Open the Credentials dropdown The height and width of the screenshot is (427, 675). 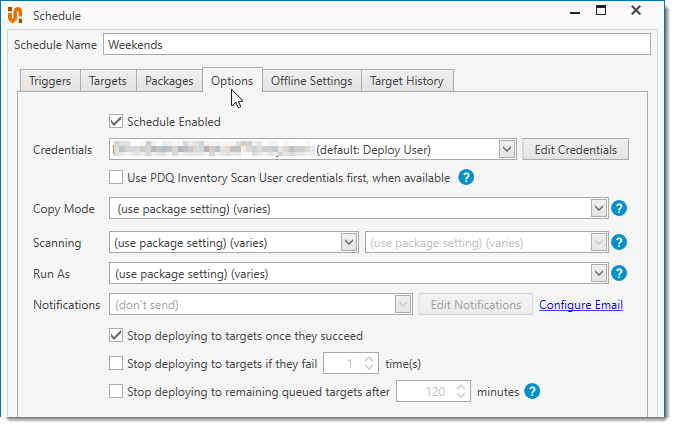point(506,150)
